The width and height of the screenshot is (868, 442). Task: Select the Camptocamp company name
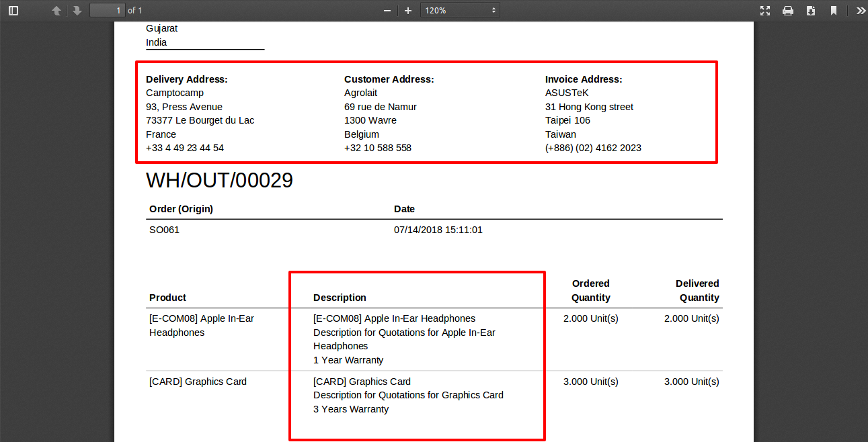[175, 93]
